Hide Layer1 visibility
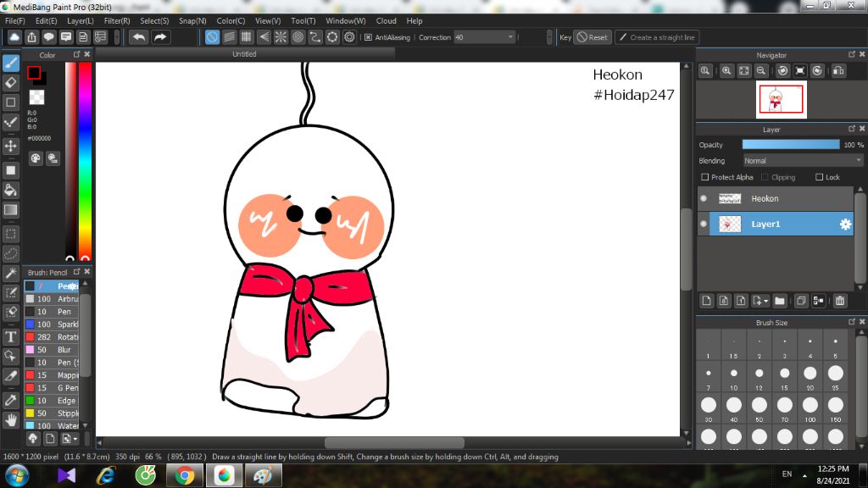 tap(704, 224)
